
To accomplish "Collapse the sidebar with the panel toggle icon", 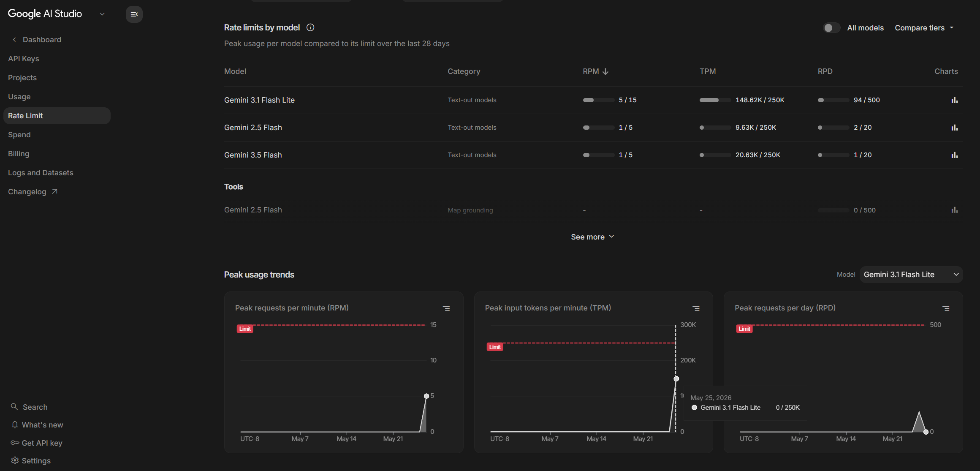I will click(x=134, y=14).
